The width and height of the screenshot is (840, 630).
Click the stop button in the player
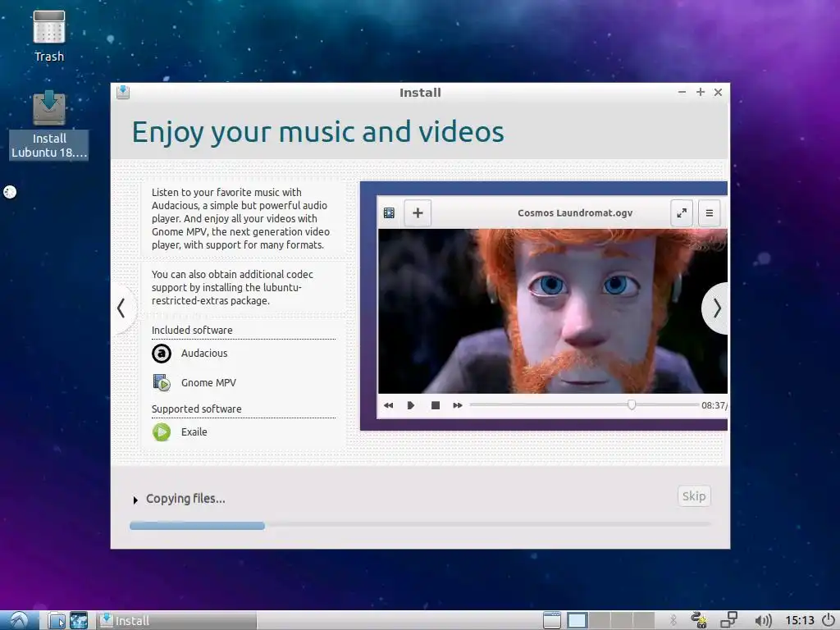436,405
